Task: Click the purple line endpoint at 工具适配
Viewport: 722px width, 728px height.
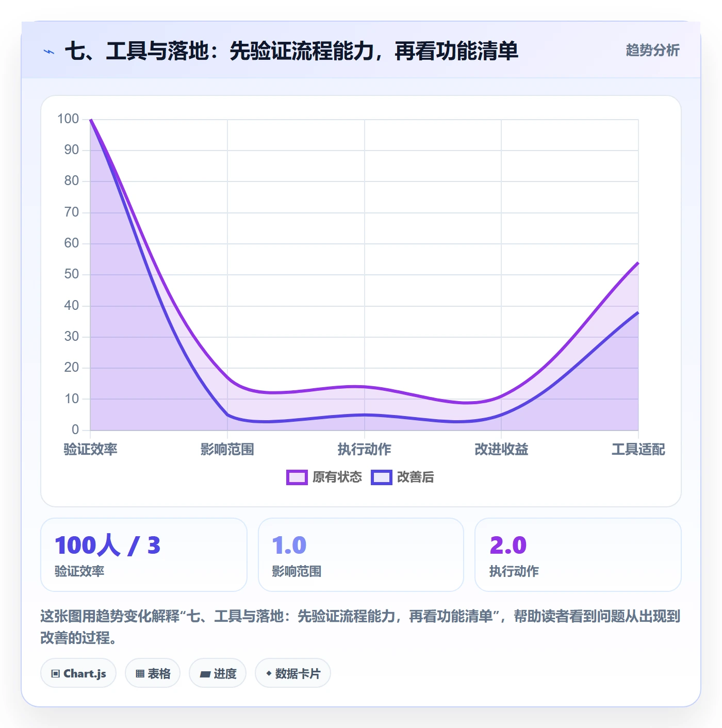Action: [x=638, y=263]
